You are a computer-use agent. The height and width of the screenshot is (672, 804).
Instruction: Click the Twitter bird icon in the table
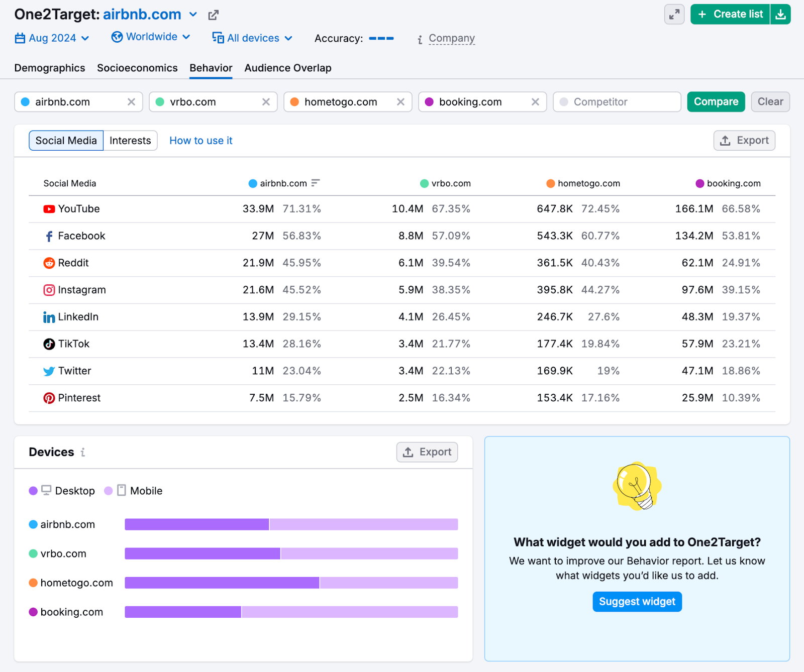pyautogui.click(x=49, y=371)
